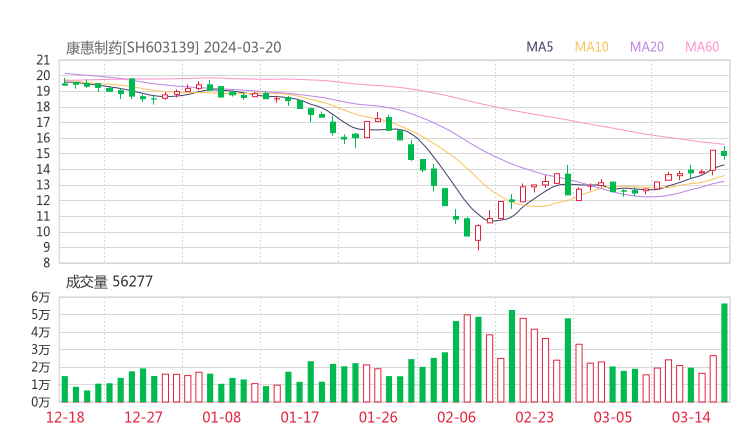Click the first green volume bar at 12-18

click(x=65, y=389)
